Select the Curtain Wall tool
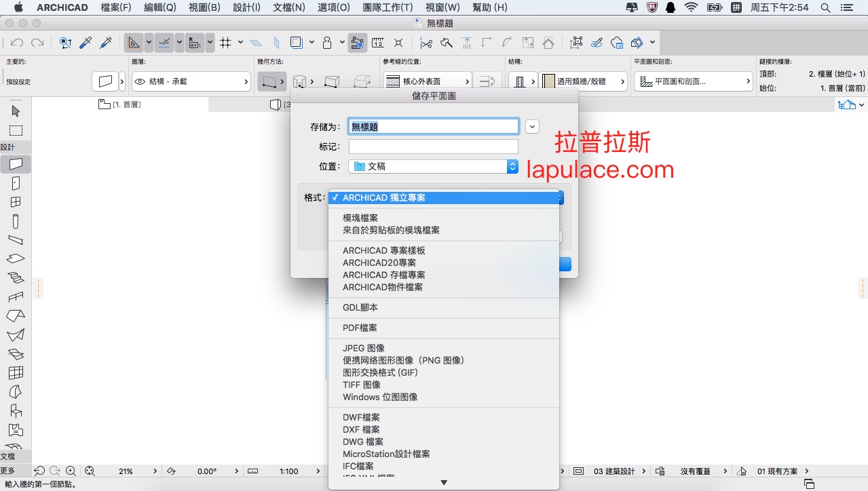 pos(16,372)
